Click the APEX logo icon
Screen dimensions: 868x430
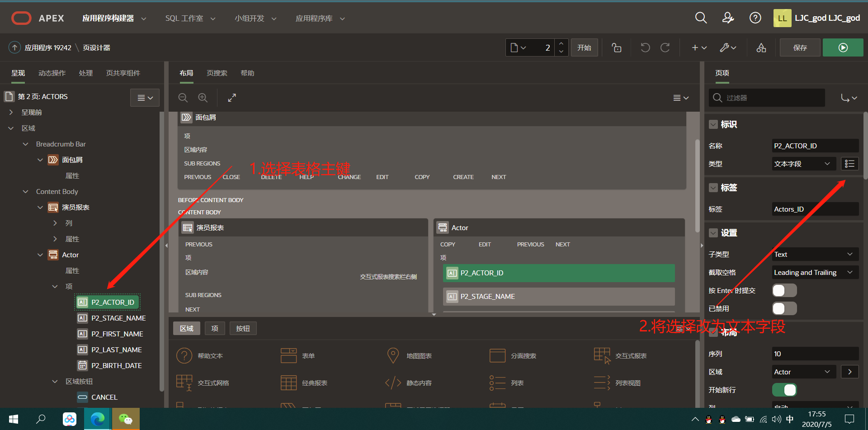pyautogui.click(x=21, y=18)
